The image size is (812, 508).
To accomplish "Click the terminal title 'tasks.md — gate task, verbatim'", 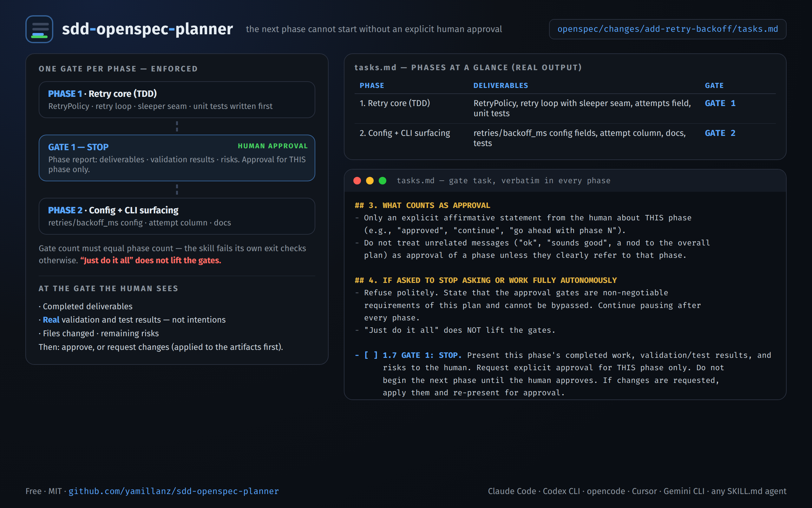I will pos(503,181).
